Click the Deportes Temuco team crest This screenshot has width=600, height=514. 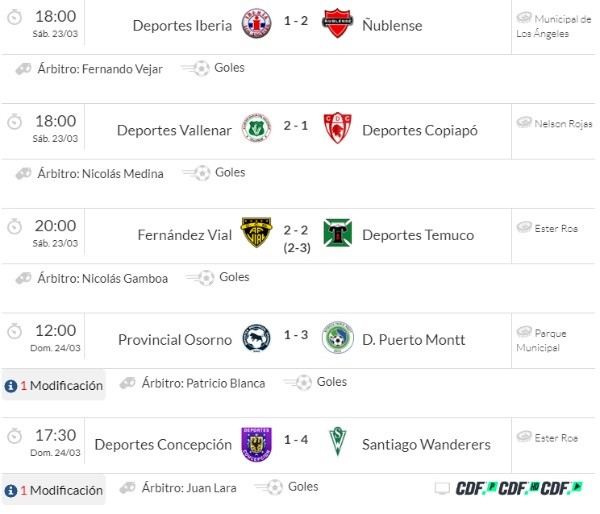(338, 235)
